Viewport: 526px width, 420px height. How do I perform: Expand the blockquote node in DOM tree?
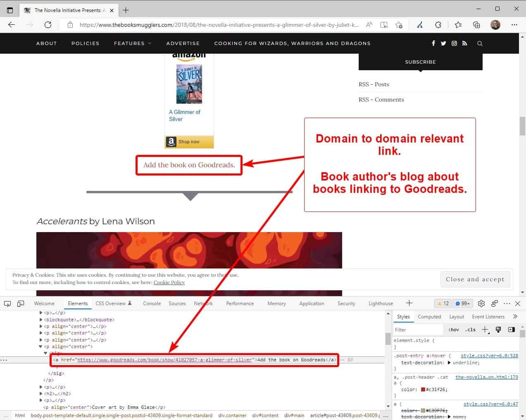pyautogui.click(x=41, y=320)
